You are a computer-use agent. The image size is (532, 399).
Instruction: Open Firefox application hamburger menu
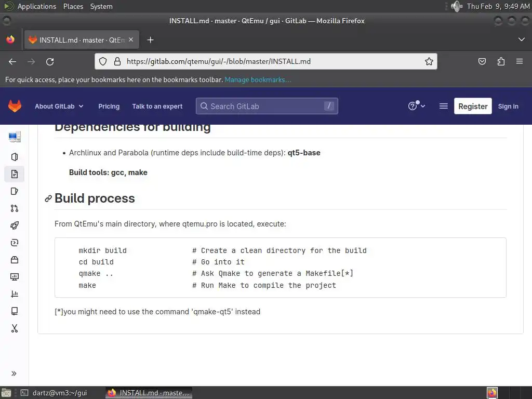[520, 61]
